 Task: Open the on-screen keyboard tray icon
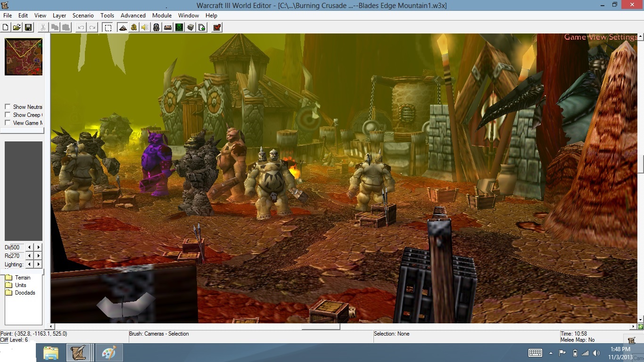click(535, 353)
